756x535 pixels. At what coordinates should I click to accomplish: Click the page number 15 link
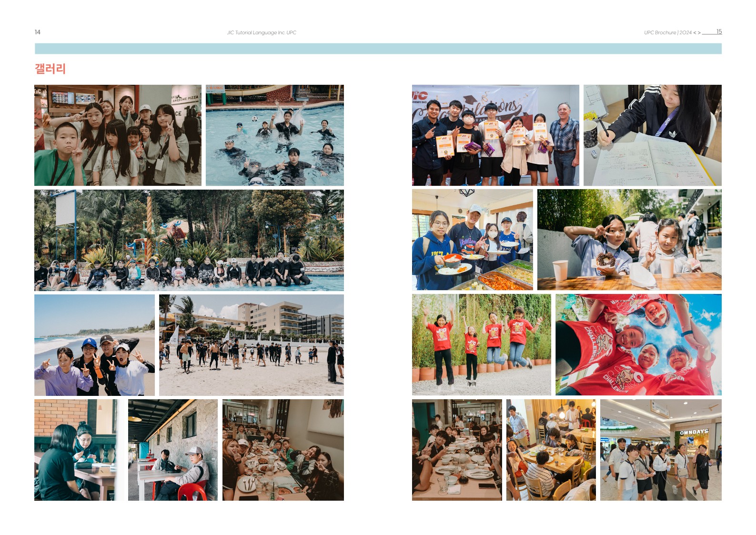(719, 32)
